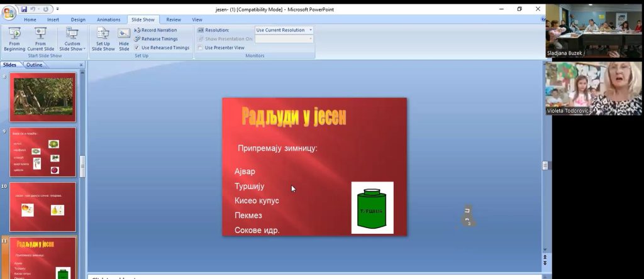Open the Resolution dropdown list
644x279 pixels.
[x=311, y=30]
